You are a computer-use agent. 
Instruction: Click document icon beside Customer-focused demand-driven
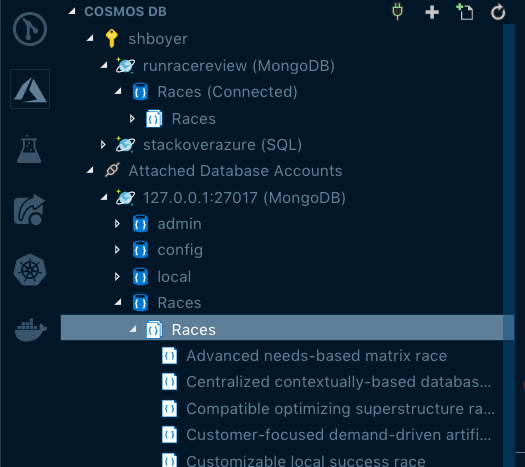point(169,435)
